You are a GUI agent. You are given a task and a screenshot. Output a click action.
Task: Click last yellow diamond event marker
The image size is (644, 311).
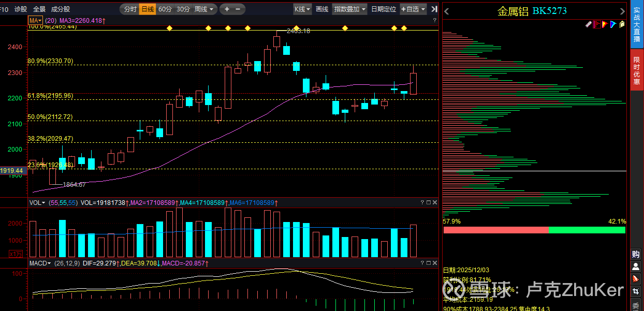pos(404,28)
